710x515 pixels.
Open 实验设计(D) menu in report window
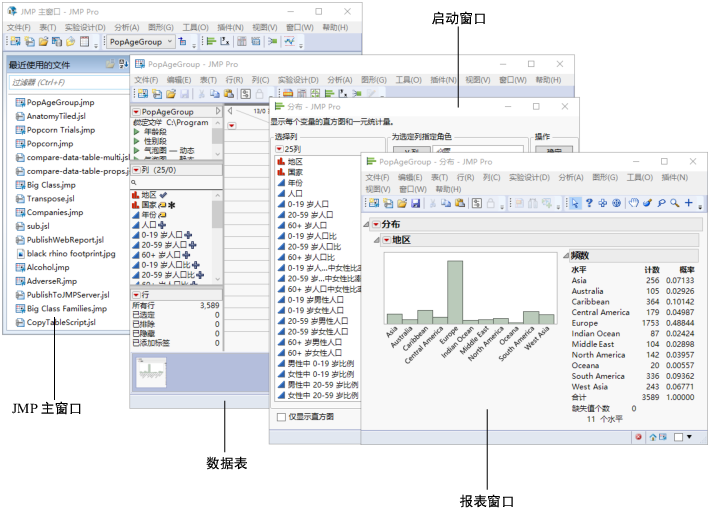pos(529,177)
